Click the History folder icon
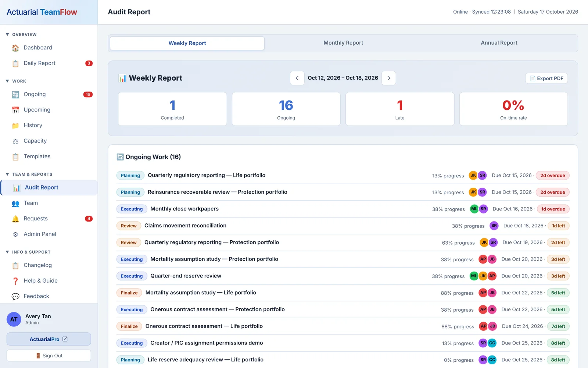588x368 pixels. (15, 125)
